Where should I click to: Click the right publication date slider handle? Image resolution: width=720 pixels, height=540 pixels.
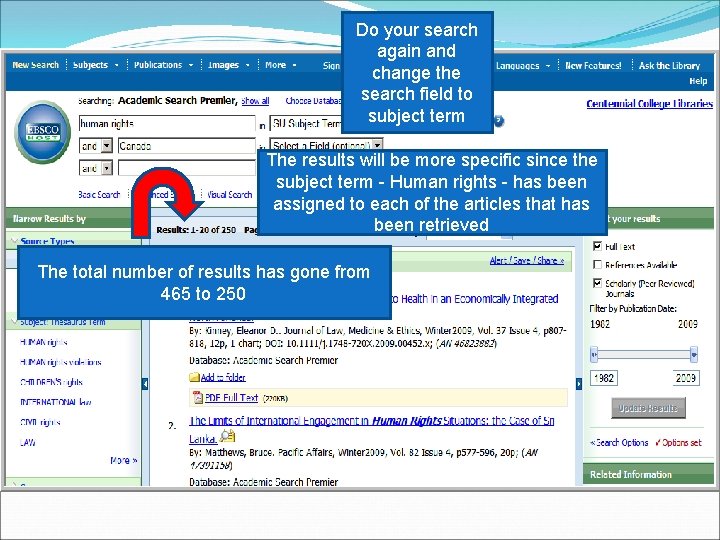click(x=694, y=354)
